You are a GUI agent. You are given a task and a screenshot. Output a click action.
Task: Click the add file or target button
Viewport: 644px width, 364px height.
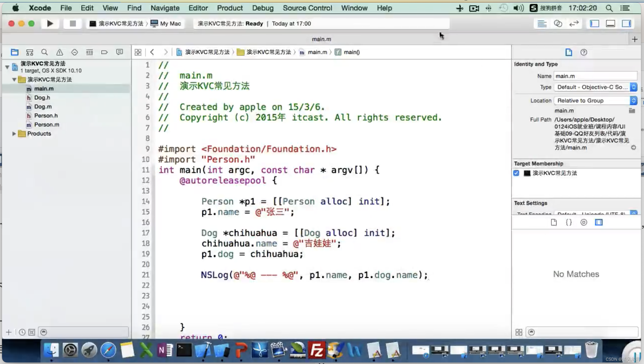[9, 332]
